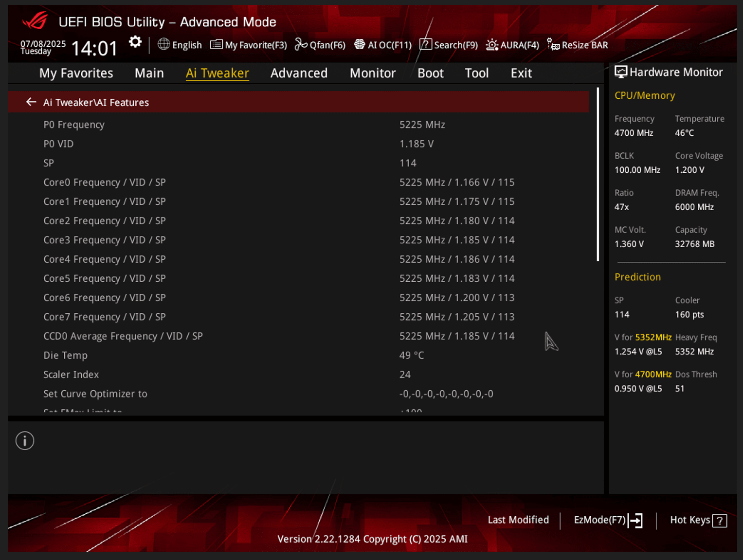Click the -0,-0,-0,-0,-0,-0,-0,-0 curve optimizer value
743x560 pixels.
pos(446,394)
